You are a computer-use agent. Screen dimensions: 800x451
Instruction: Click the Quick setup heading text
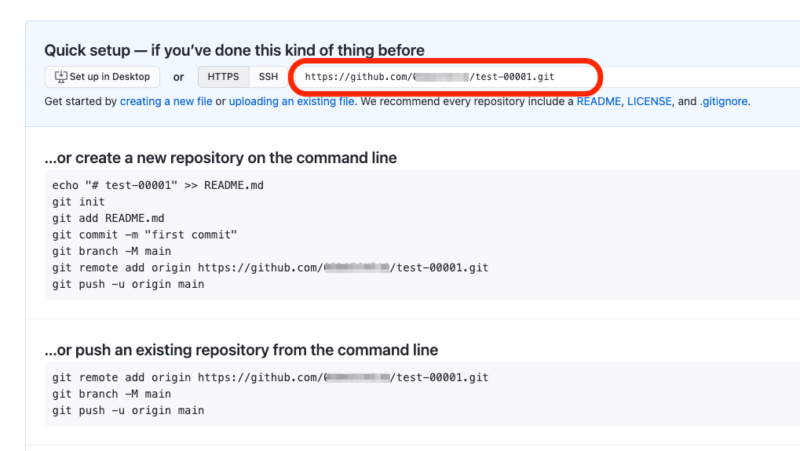(x=234, y=50)
